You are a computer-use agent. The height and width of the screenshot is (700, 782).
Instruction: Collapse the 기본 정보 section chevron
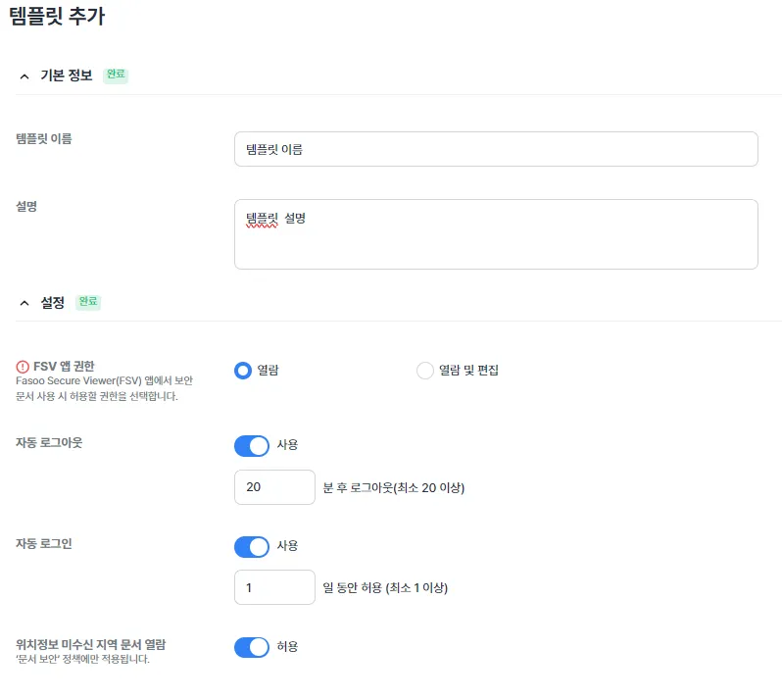point(24,76)
